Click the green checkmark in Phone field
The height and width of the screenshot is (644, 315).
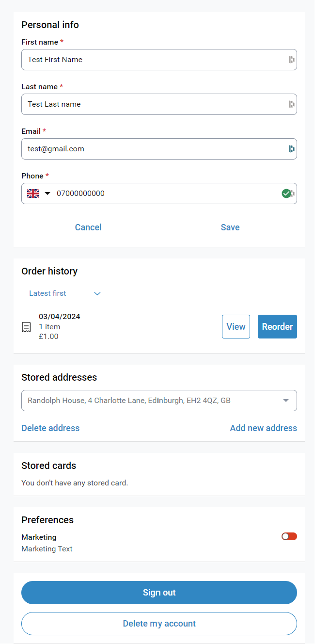(x=286, y=193)
